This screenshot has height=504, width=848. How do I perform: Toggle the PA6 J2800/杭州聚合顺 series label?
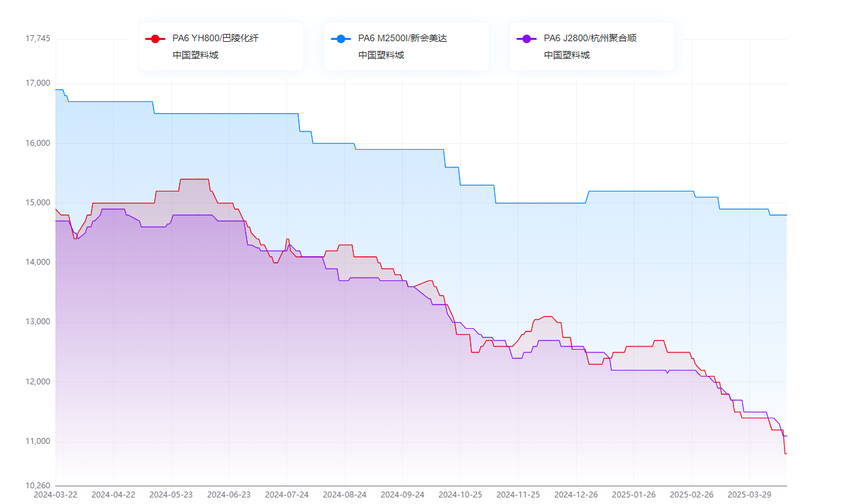click(590, 39)
